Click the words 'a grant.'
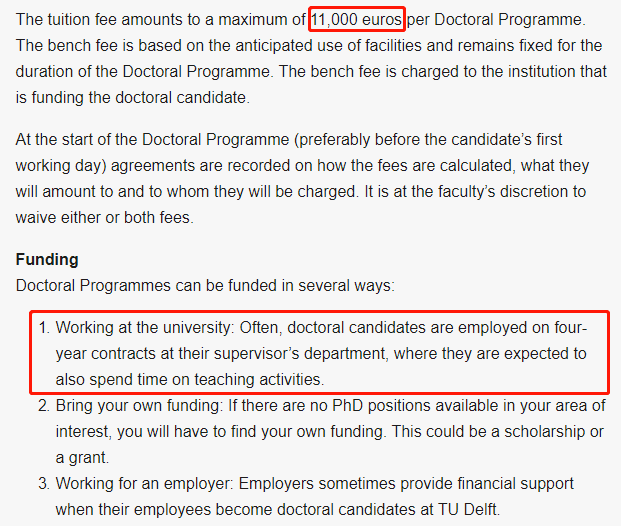The image size is (621, 526). (82, 457)
